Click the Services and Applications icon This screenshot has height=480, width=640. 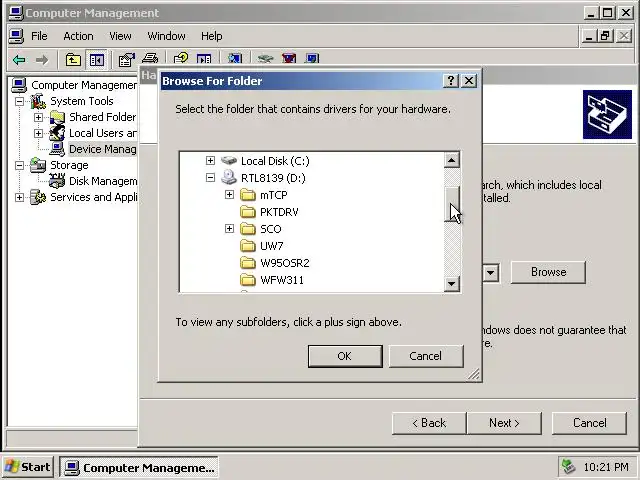tap(38, 197)
